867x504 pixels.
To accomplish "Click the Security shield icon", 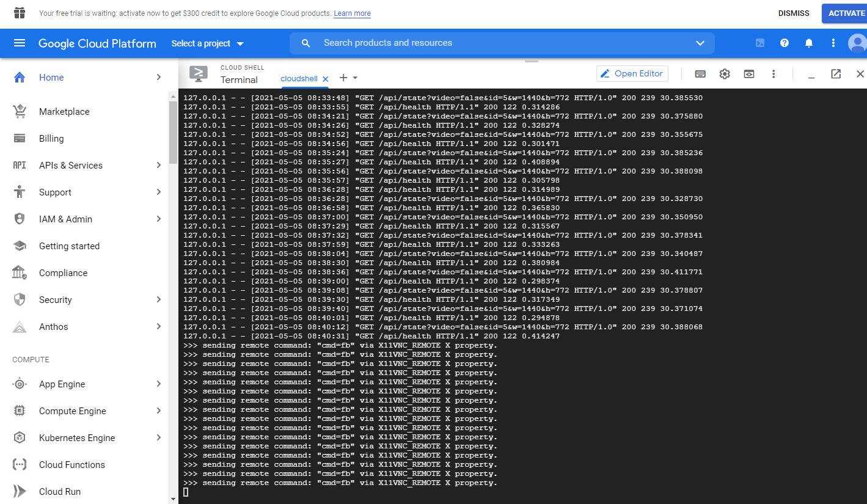I will 20,300.
